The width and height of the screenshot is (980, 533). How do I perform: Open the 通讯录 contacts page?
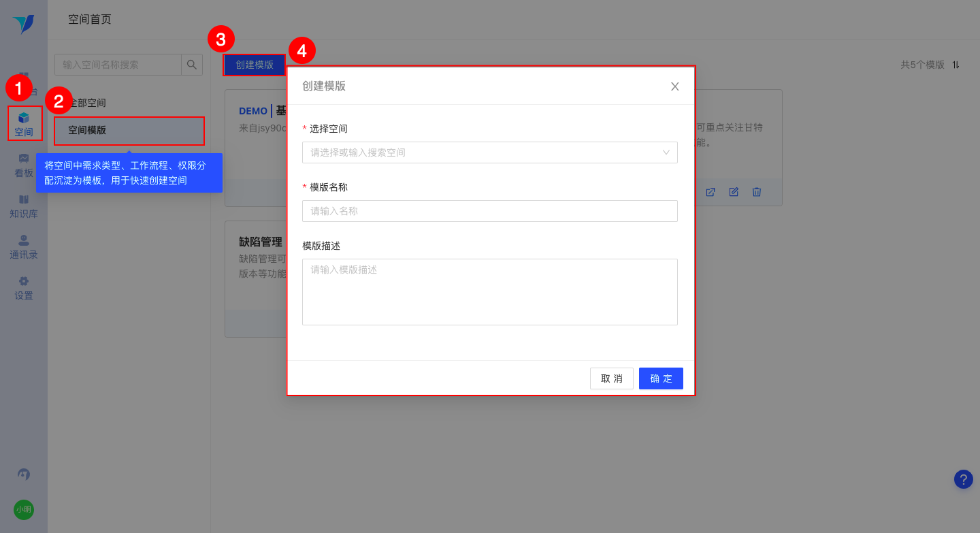[24, 247]
